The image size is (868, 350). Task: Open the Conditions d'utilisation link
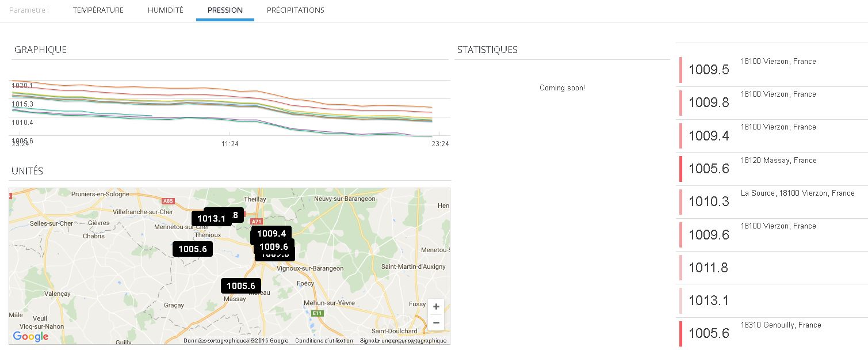click(x=324, y=341)
